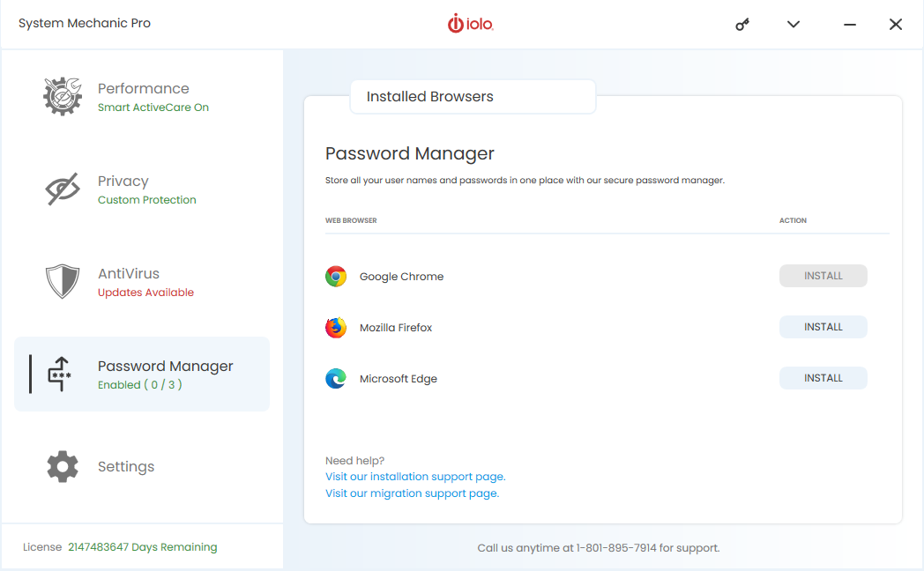Click the Google Chrome browser icon
The image size is (924, 571).
tap(336, 277)
